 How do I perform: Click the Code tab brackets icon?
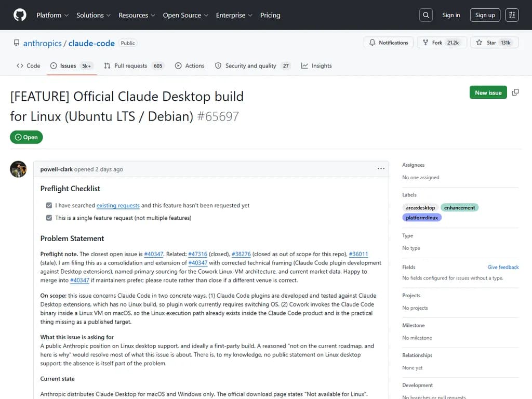coord(20,66)
